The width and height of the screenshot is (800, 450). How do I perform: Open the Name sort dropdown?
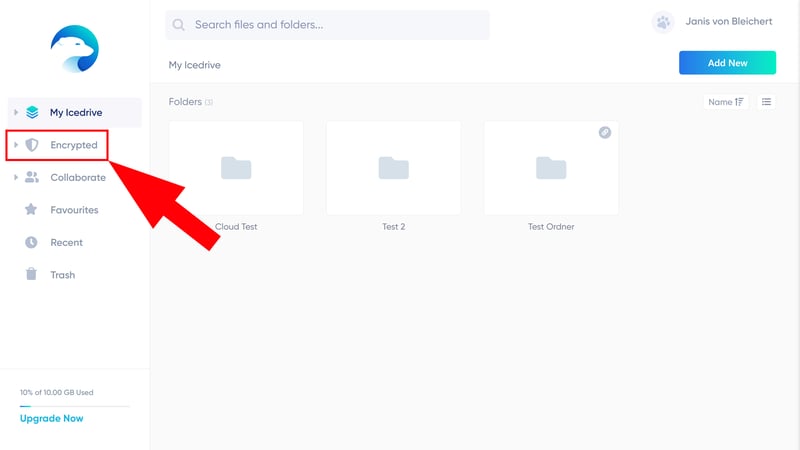[x=726, y=102]
